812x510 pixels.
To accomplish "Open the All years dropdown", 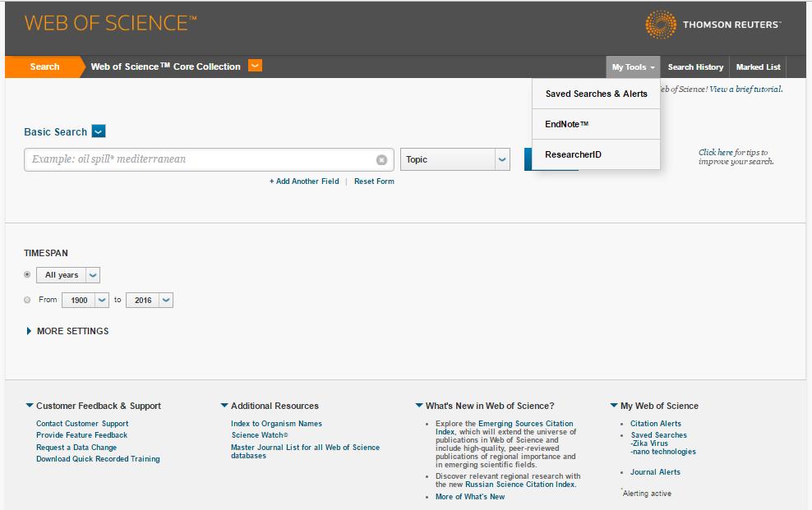I will pos(68,275).
